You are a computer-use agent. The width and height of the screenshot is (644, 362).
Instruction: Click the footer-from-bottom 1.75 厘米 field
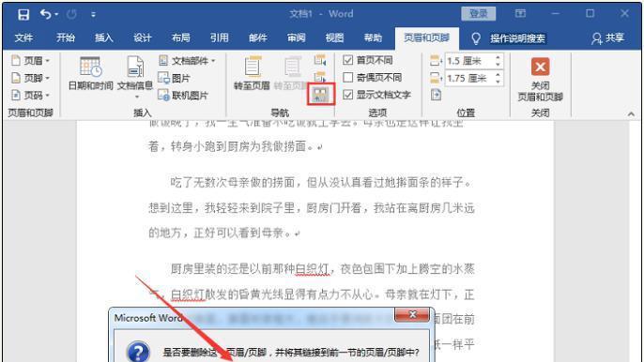point(468,78)
